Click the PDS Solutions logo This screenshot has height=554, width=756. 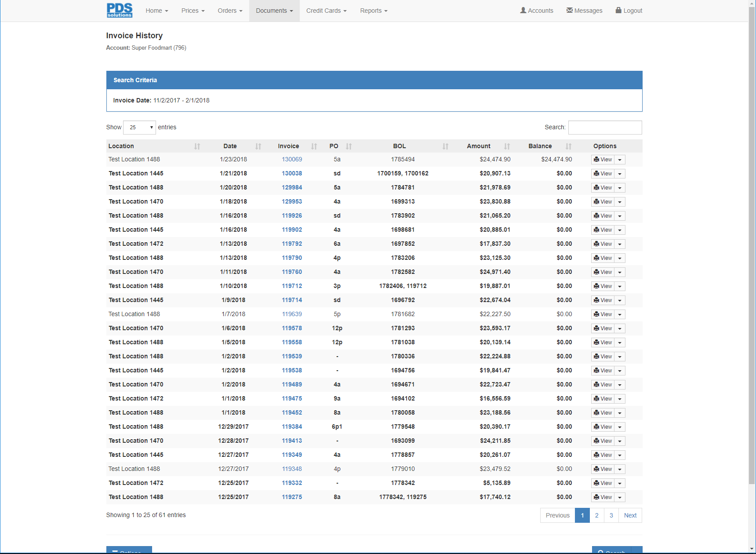pyautogui.click(x=119, y=10)
